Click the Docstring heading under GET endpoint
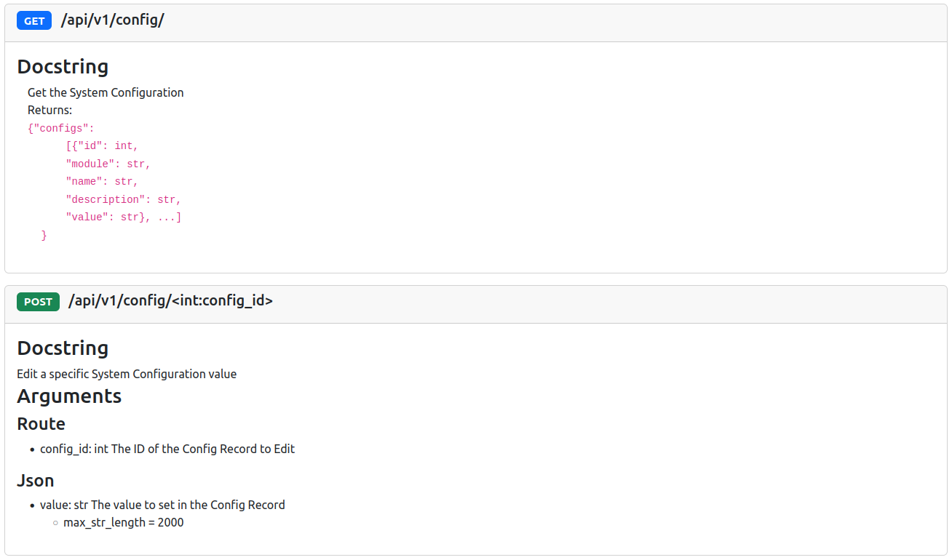This screenshot has width=952, height=560. point(63,67)
